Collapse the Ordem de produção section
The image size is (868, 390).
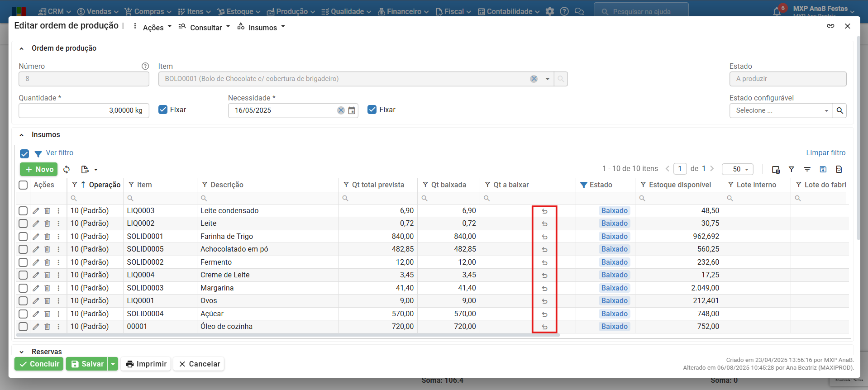tap(21, 48)
